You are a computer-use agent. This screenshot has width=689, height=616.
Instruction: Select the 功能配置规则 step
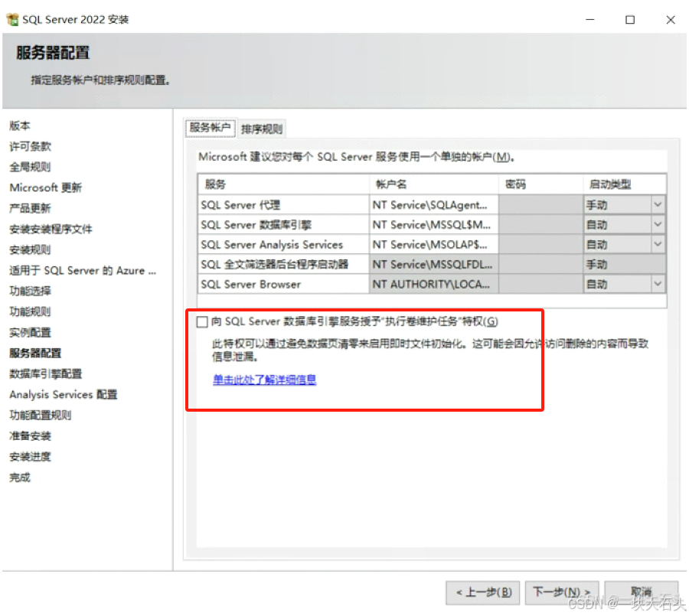[41, 416]
